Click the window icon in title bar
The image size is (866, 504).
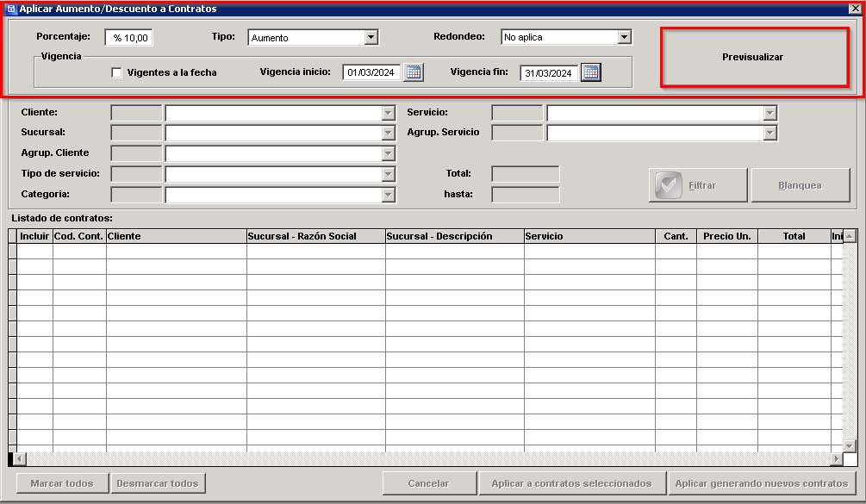click(10, 9)
